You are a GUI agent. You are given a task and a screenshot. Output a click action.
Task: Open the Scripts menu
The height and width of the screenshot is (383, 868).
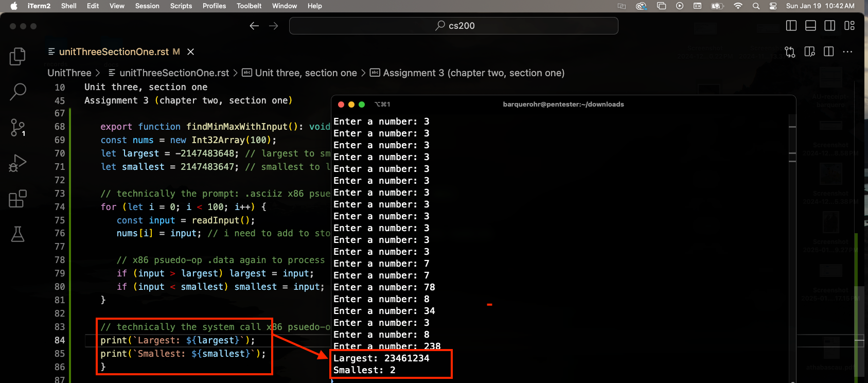[x=181, y=6]
